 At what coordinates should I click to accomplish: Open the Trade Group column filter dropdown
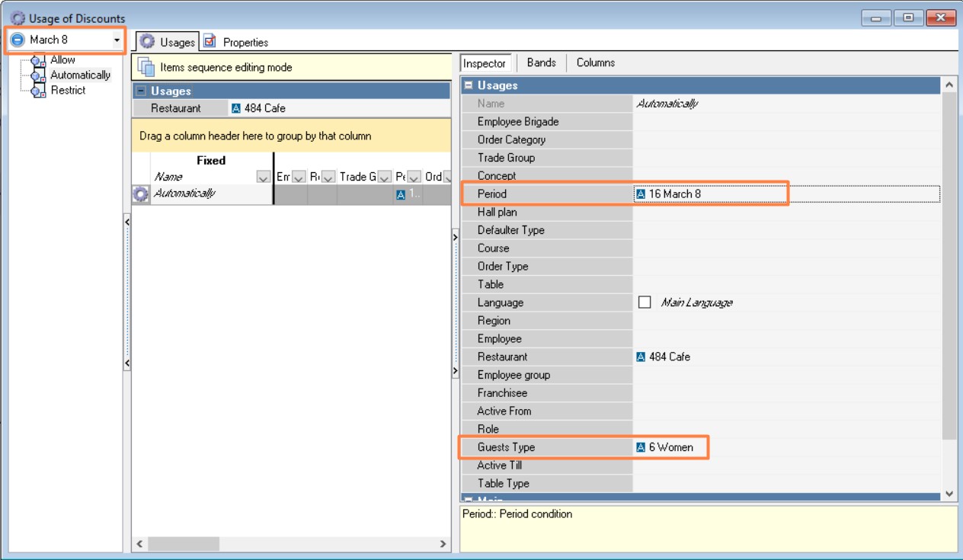(384, 177)
